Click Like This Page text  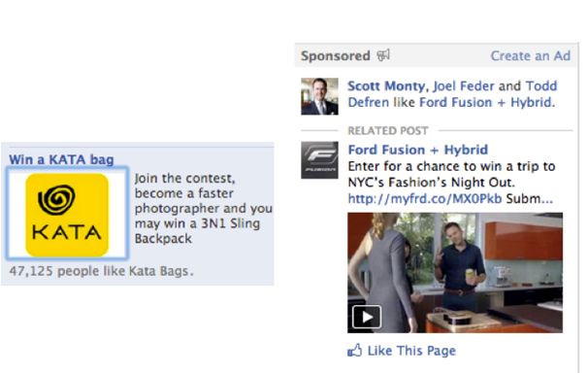[x=411, y=351]
